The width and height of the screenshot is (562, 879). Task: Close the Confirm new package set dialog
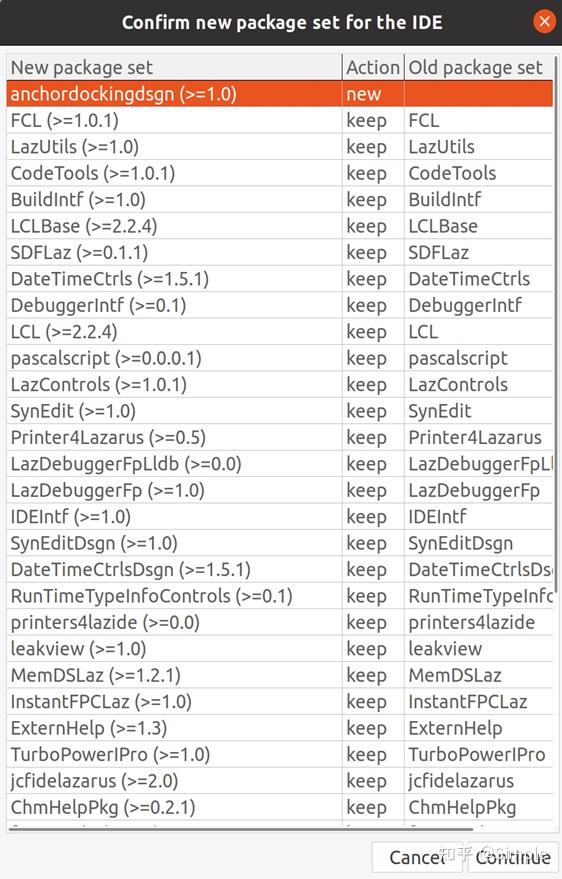(544, 22)
